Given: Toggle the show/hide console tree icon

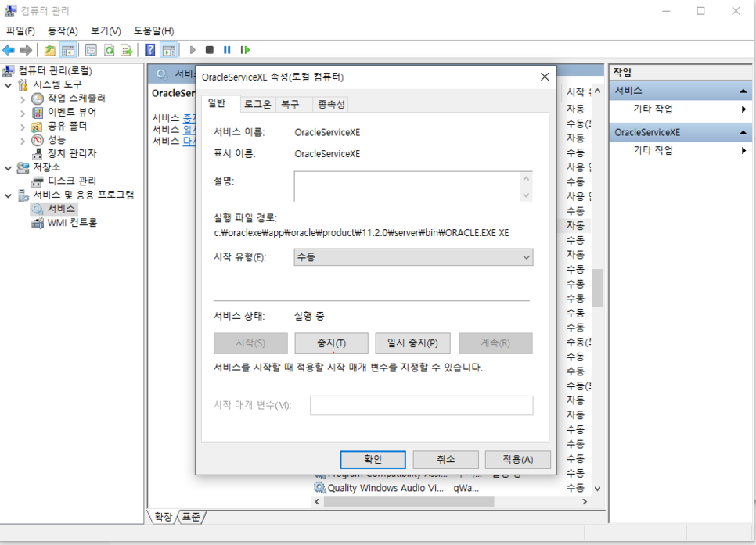Looking at the screenshot, I should pyautogui.click(x=68, y=50).
